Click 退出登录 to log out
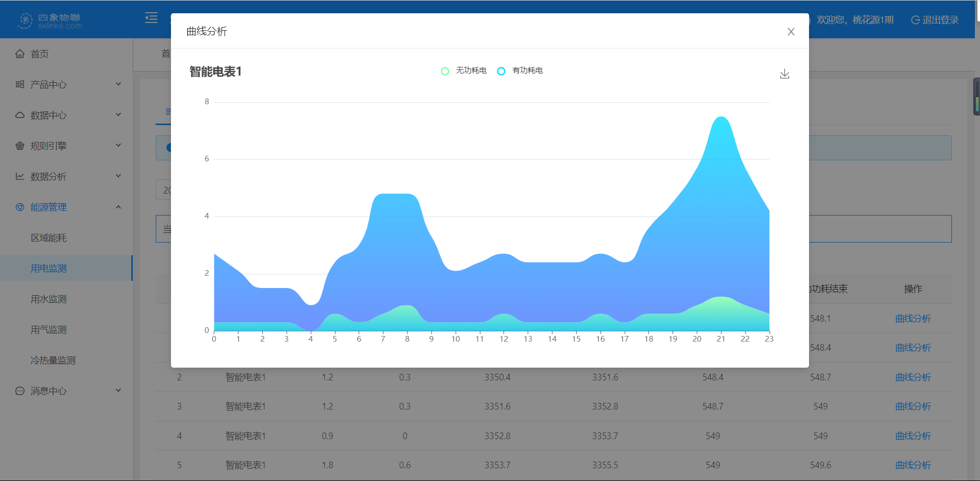 point(935,20)
